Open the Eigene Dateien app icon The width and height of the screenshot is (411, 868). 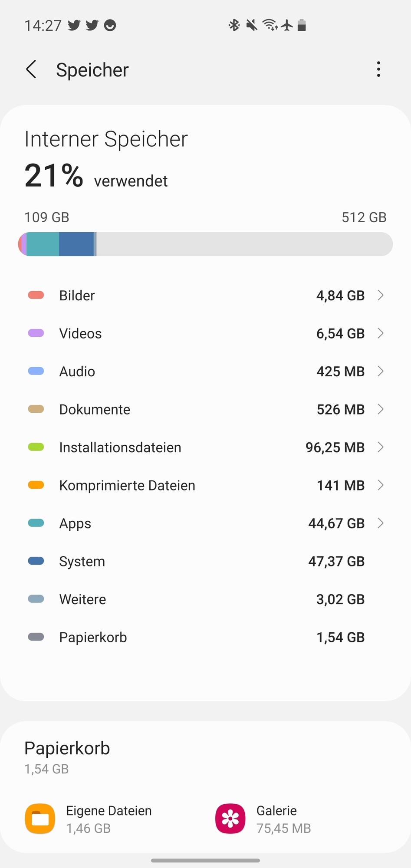40,819
